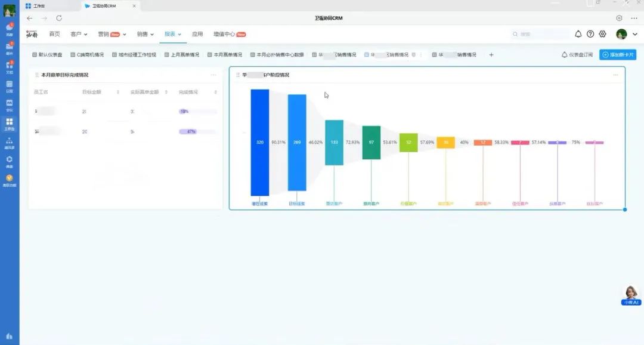
Task: Open 通讯录 contacts in the sidebar
Action: click(x=10, y=143)
